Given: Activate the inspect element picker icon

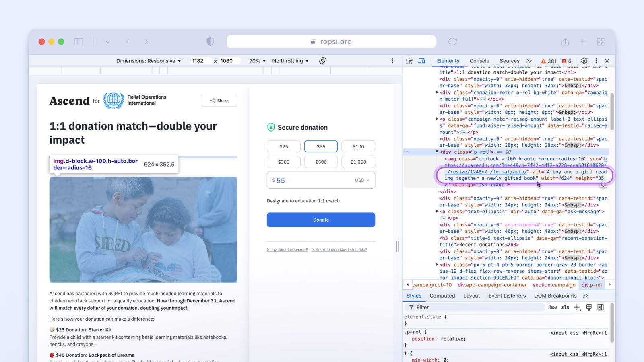Looking at the screenshot, I should 409,61.
